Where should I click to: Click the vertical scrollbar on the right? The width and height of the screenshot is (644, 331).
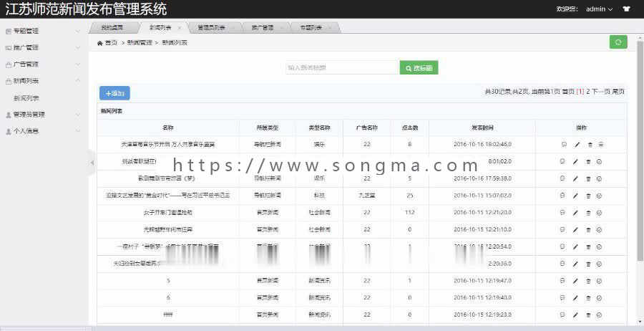(x=640, y=150)
